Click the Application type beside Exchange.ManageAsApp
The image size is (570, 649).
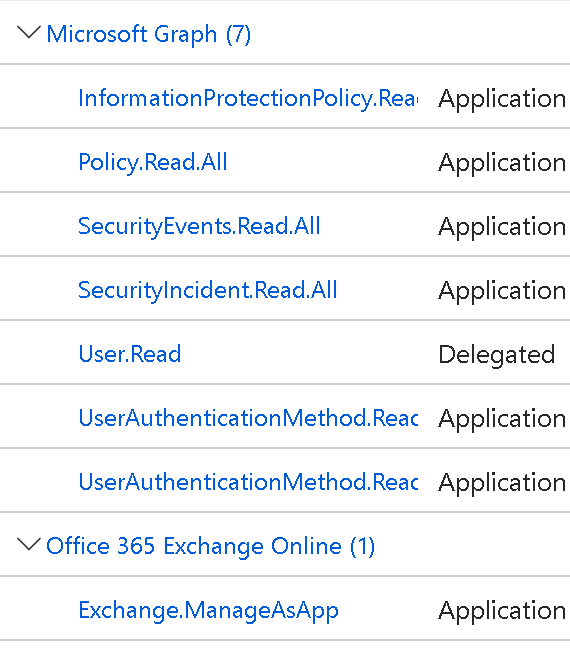pos(502,611)
